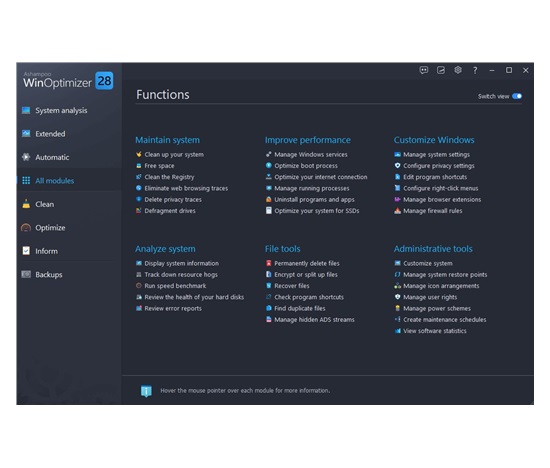This screenshot has height=468, width=550.
Task: Open the feedback chat icon in title bar
Action: click(x=424, y=70)
